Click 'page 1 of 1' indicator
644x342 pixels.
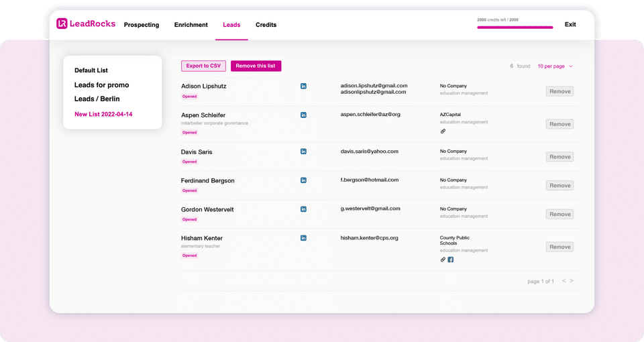pyautogui.click(x=541, y=281)
